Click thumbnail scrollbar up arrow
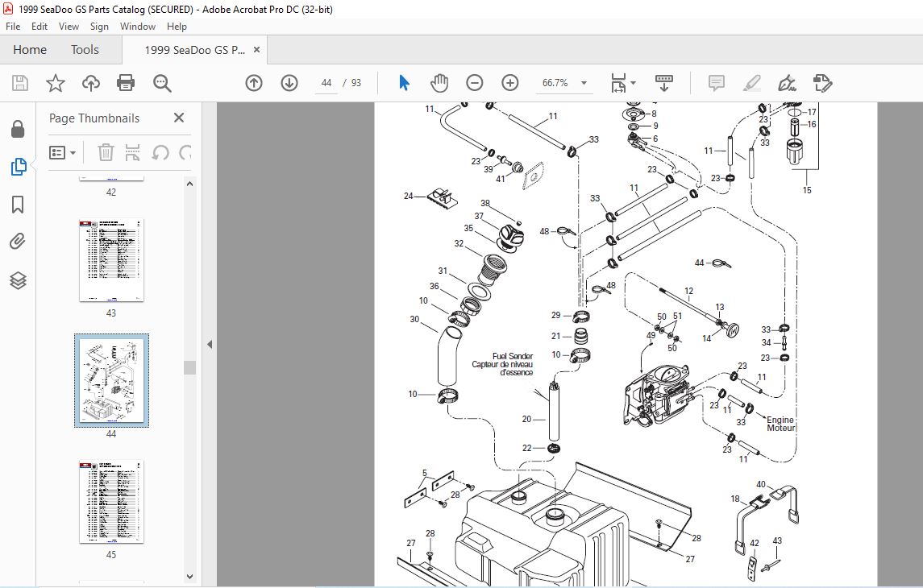This screenshot has height=588, width=923. (x=189, y=184)
